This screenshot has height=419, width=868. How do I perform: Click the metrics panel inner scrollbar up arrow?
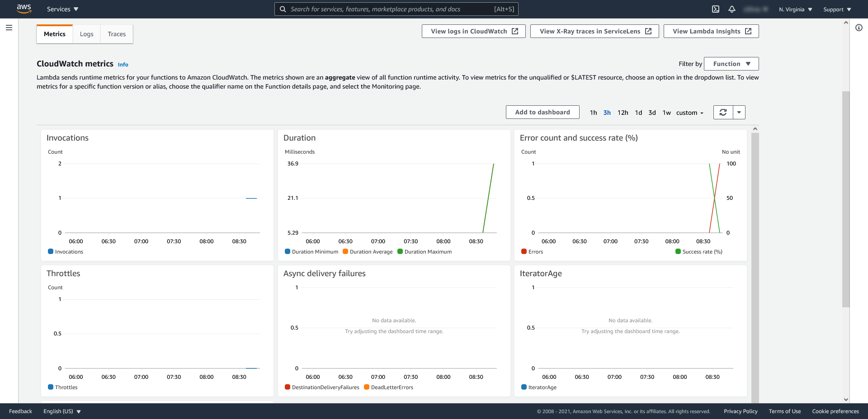point(755,129)
